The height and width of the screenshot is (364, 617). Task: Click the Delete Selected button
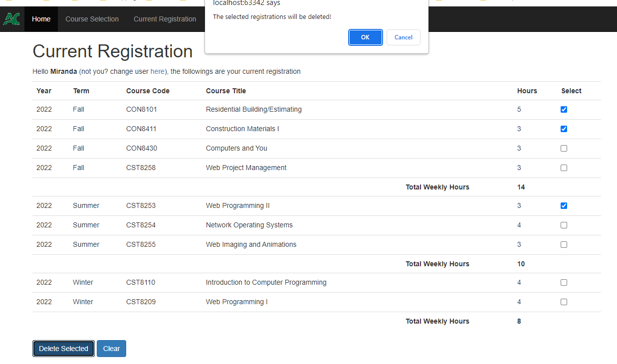coord(63,348)
